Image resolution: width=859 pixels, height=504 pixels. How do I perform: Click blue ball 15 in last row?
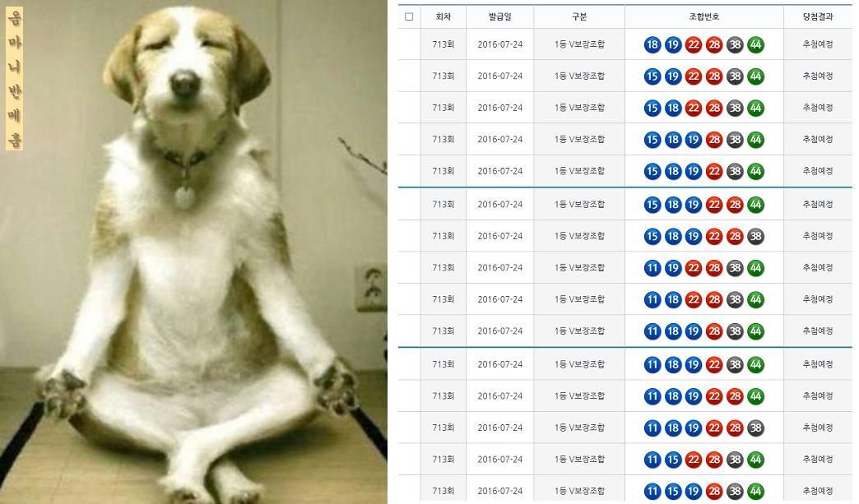[x=673, y=492]
